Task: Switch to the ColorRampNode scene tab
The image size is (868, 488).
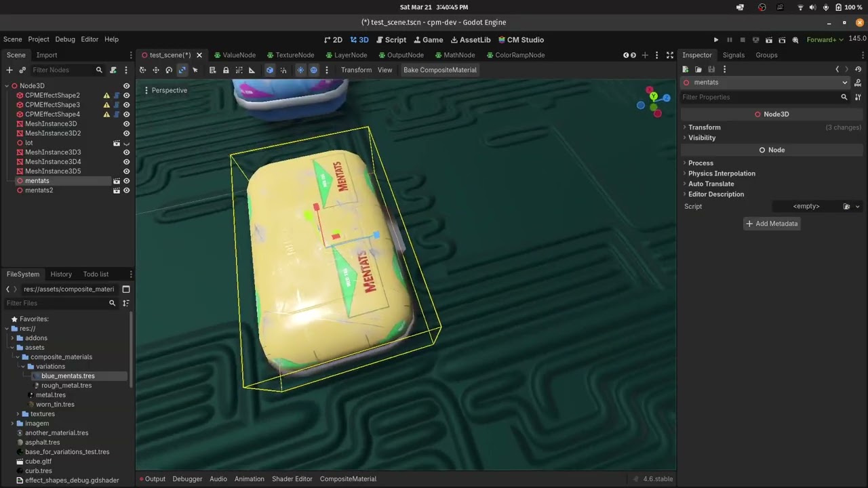Action: [x=515, y=55]
